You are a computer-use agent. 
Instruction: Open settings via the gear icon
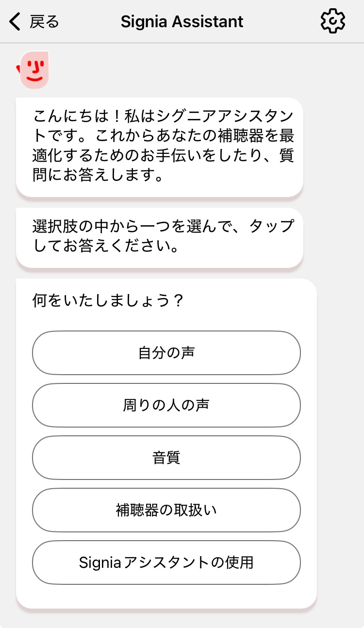pos(333,22)
